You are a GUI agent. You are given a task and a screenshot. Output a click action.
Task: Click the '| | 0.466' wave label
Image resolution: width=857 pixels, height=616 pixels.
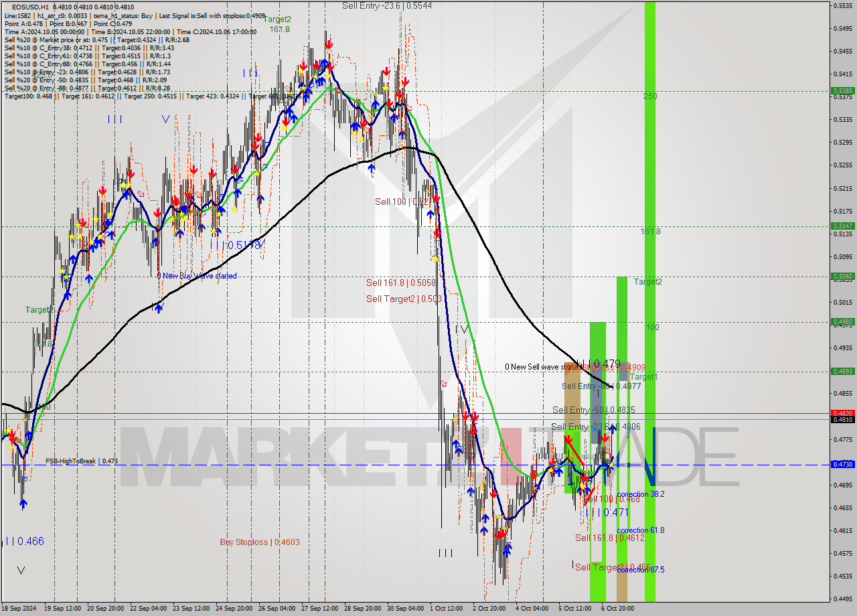point(25,541)
